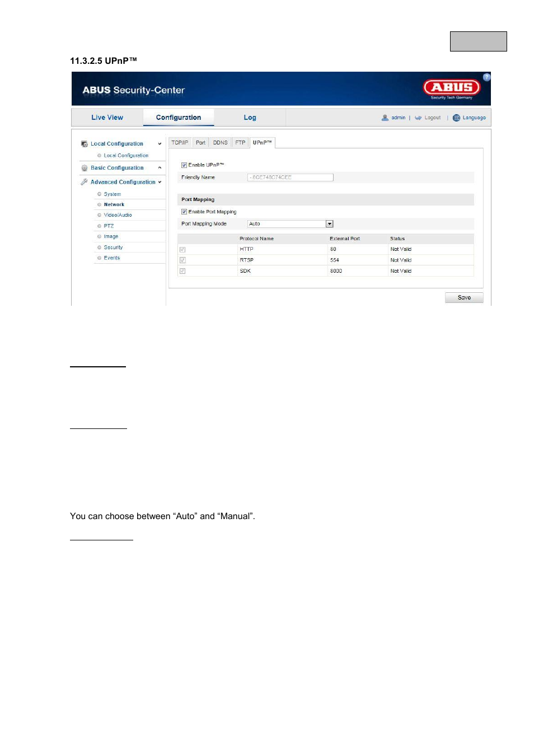Click the Not Valid status for HTTP

pos(401,249)
